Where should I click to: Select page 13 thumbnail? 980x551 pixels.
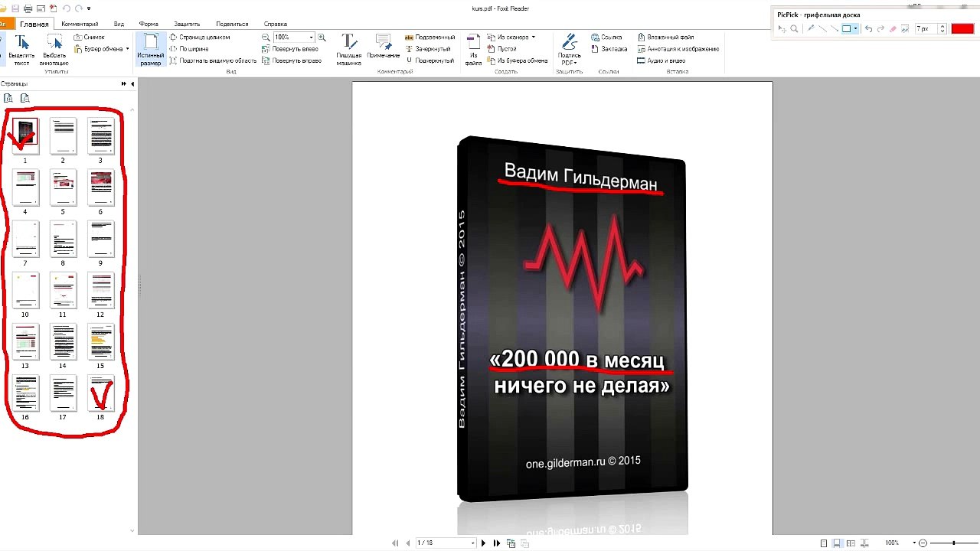point(25,342)
